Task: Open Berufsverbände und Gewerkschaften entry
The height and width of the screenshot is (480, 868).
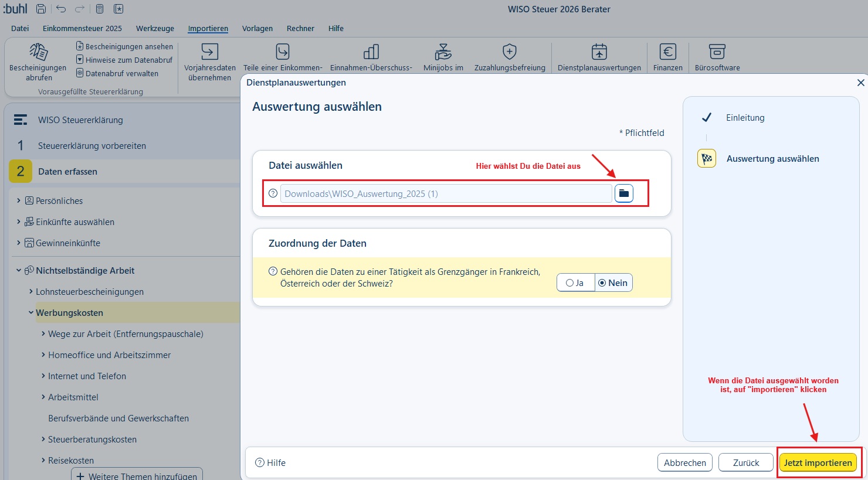Action: click(118, 418)
